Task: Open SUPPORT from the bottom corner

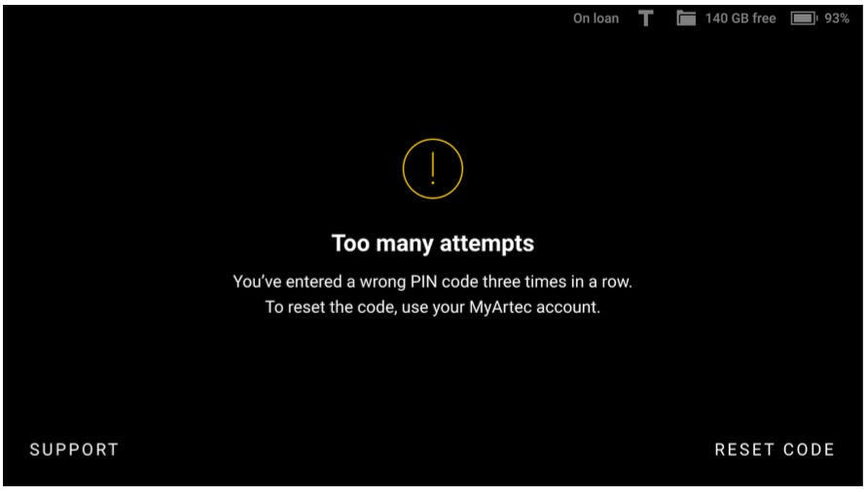Action: pos(74,449)
